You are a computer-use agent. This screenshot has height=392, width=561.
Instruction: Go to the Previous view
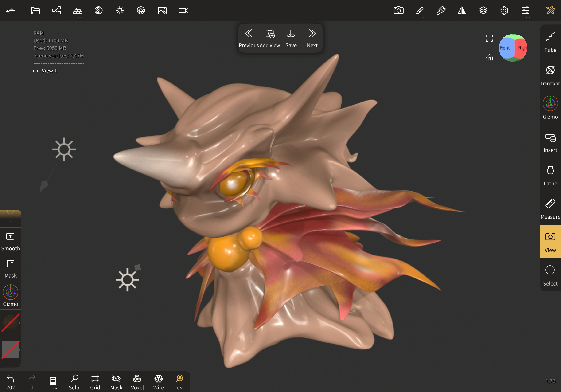tap(249, 38)
